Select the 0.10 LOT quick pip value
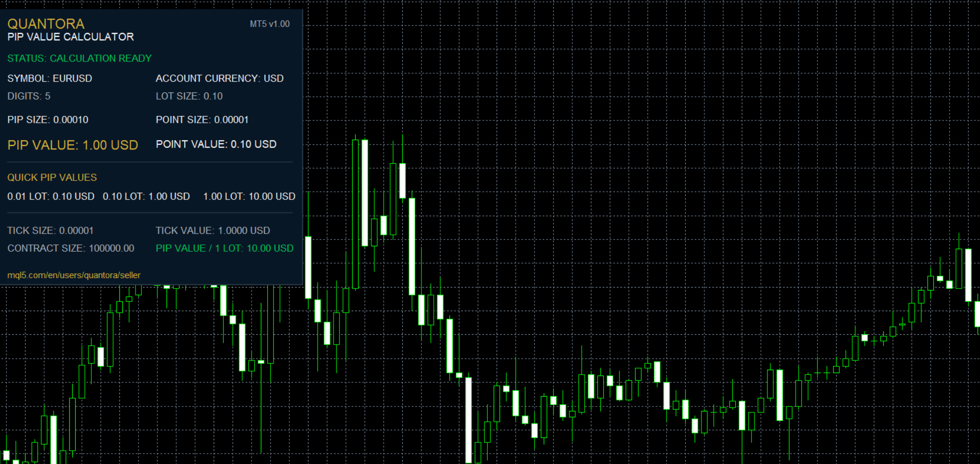Viewport: 980px width, 464px height. 146,197
